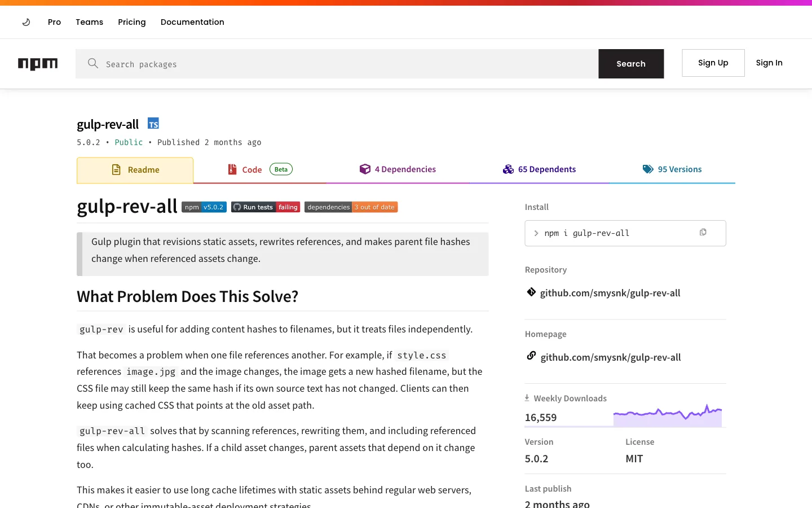Open the 4 Dependencies tab

click(x=398, y=169)
